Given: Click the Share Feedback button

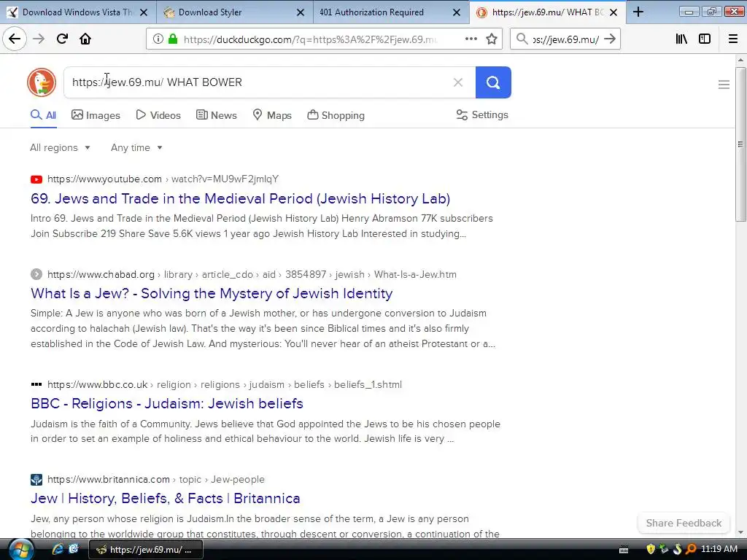Looking at the screenshot, I should pyautogui.click(x=684, y=523).
